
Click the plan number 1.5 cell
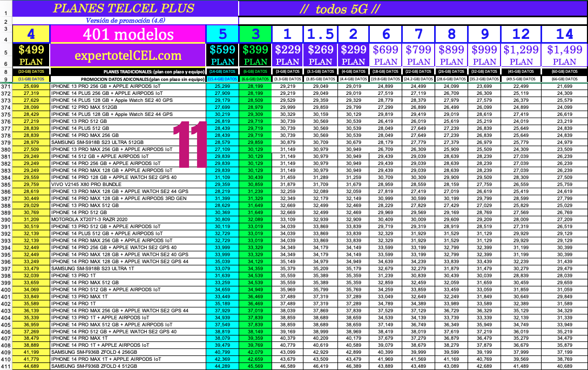pyautogui.click(x=320, y=34)
